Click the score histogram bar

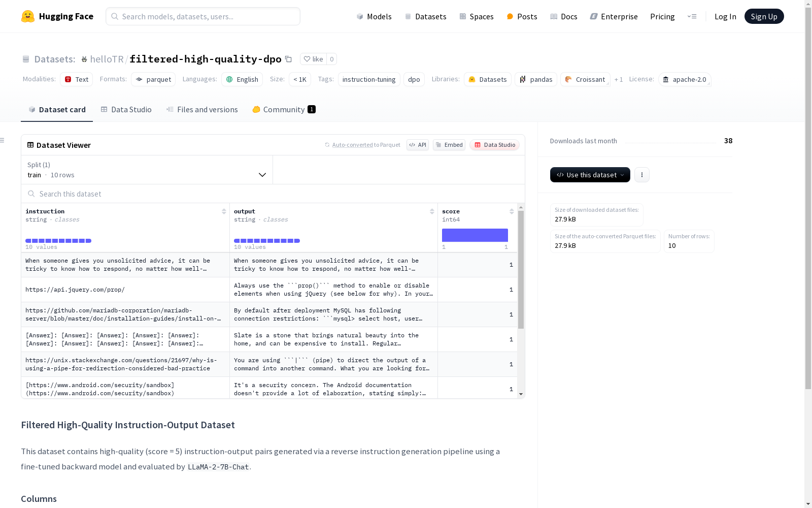click(x=475, y=235)
